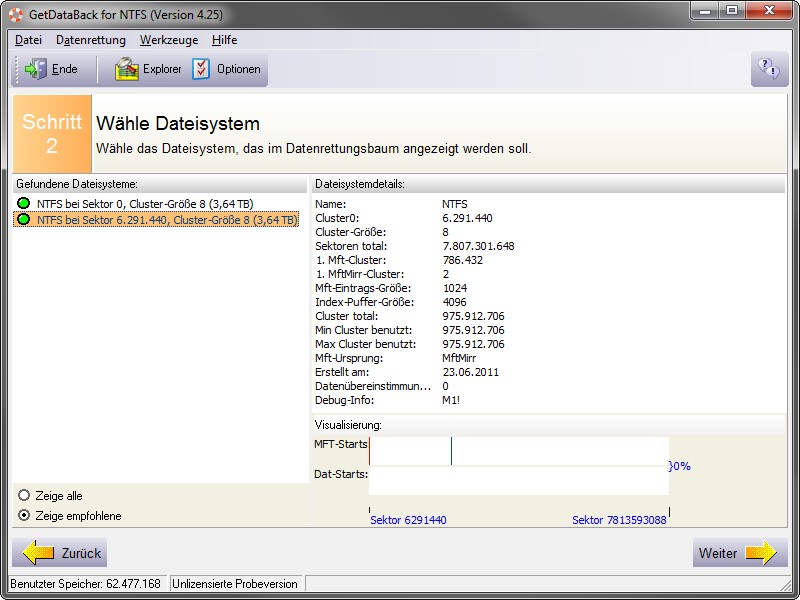
Task: Minimize the GetDataBack window
Action: 706,11
